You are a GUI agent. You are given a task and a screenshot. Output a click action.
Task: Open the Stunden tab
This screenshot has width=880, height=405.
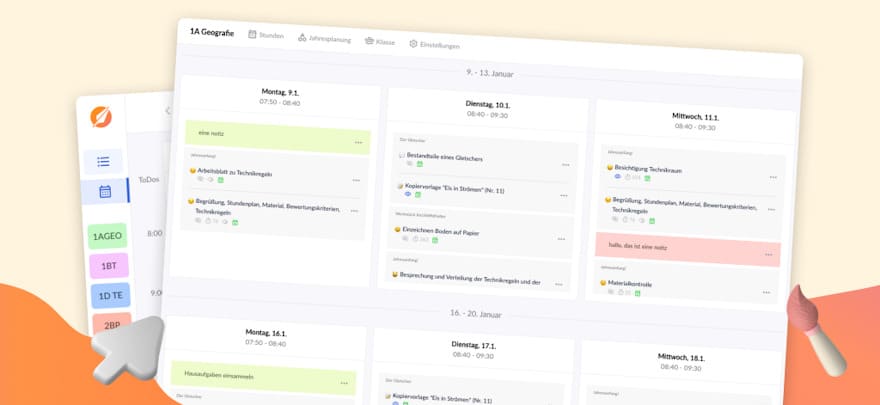click(266, 35)
